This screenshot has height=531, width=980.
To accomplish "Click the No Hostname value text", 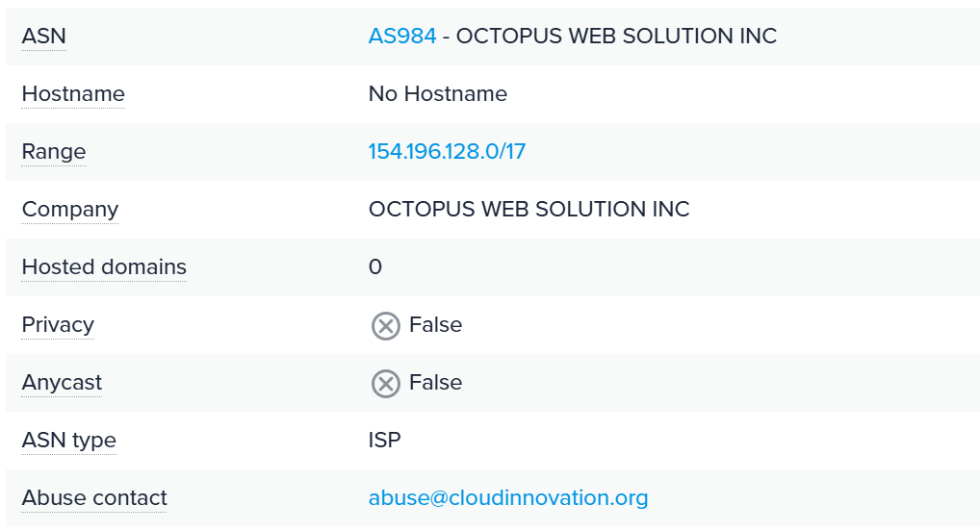I will click(x=437, y=94).
